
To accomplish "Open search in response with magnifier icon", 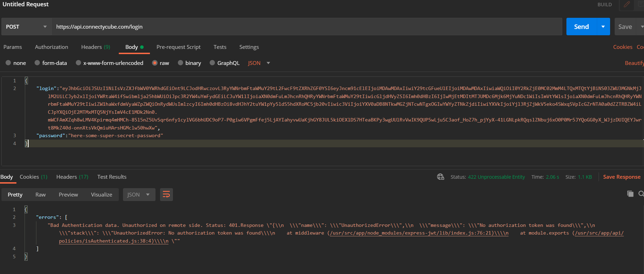I will (641, 194).
